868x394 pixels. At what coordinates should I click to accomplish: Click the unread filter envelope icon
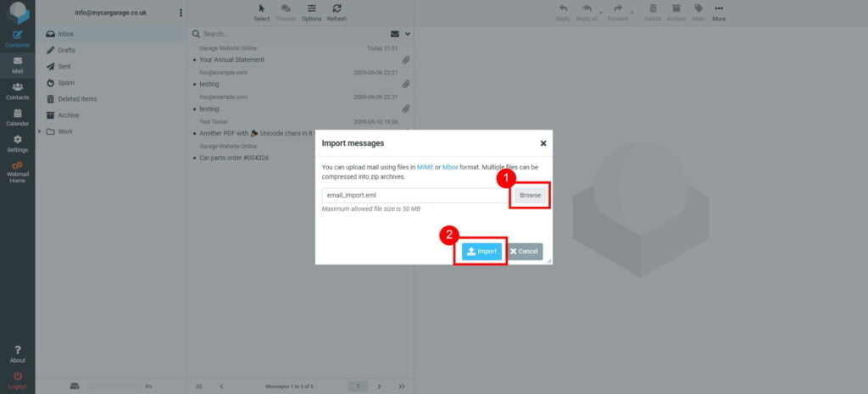395,34
